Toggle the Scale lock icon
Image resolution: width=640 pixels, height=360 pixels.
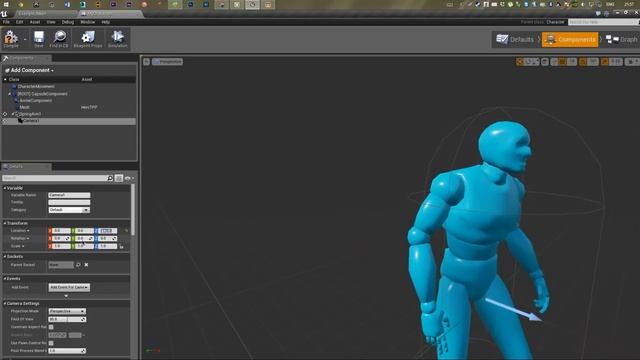coord(122,246)
